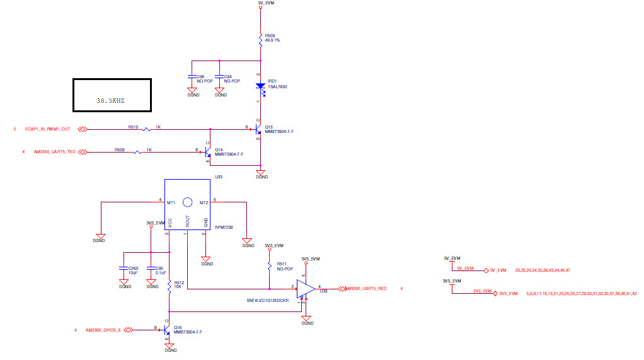
Task: Click the VCC pin label on U33
Action: [x=170, y=223]
